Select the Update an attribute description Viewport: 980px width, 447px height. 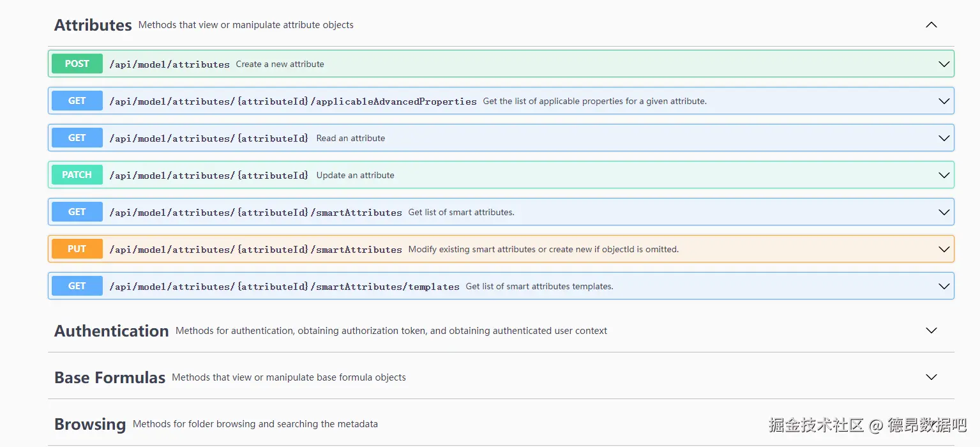click(355, 175)
